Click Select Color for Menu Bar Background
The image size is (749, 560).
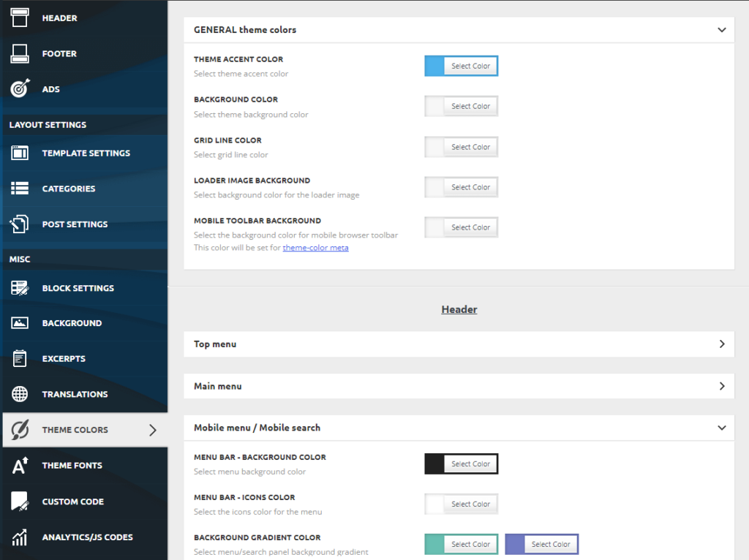470,463
